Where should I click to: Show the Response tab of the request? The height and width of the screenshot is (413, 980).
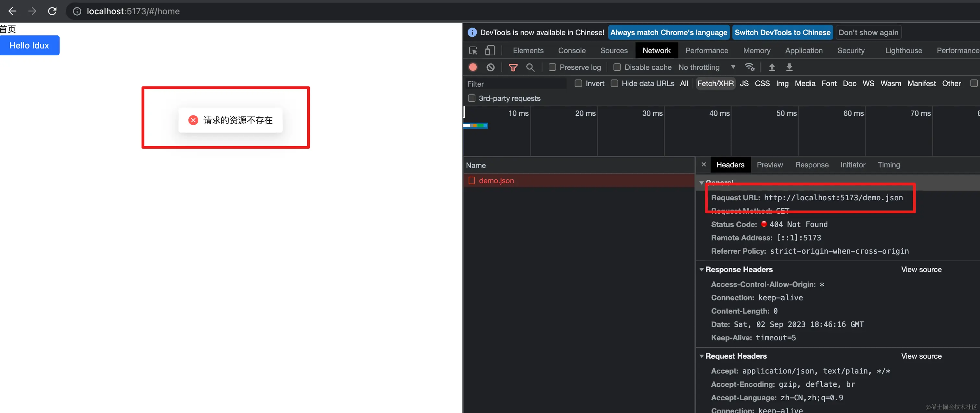tap(812, 165)
